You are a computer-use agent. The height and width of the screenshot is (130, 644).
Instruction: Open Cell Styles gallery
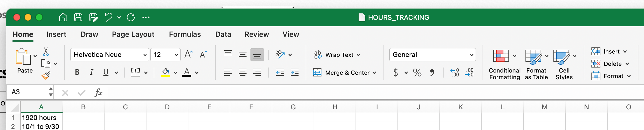[x=564, y=65]
